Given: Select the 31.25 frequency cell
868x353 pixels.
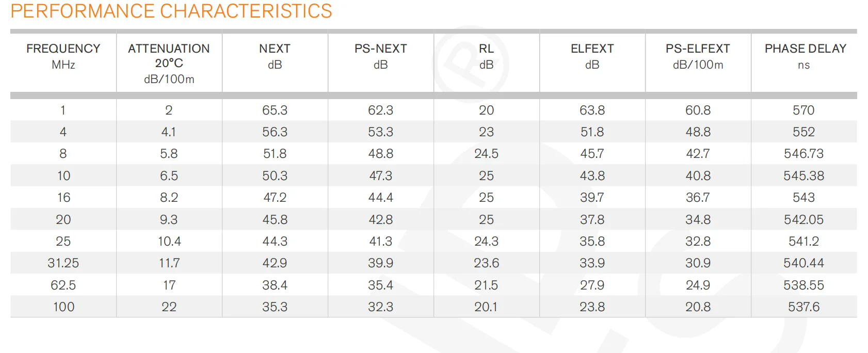Looking at the screenshot, I should tap(63, 263).
